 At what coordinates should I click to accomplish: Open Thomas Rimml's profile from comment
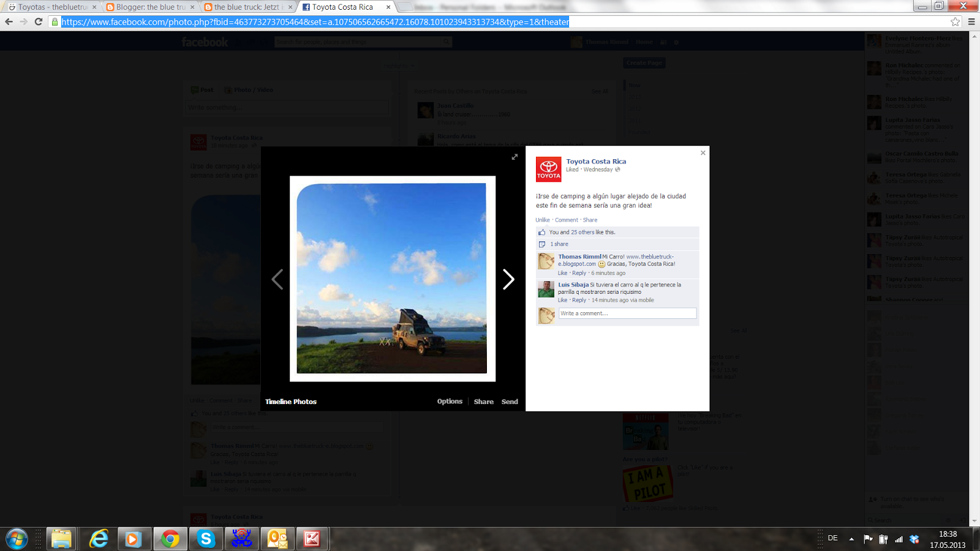(579, 257)
